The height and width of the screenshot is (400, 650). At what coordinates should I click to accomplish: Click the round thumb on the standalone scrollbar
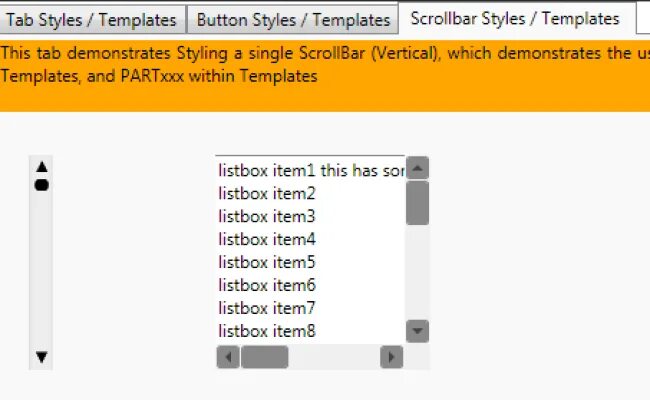pos(42,185)
